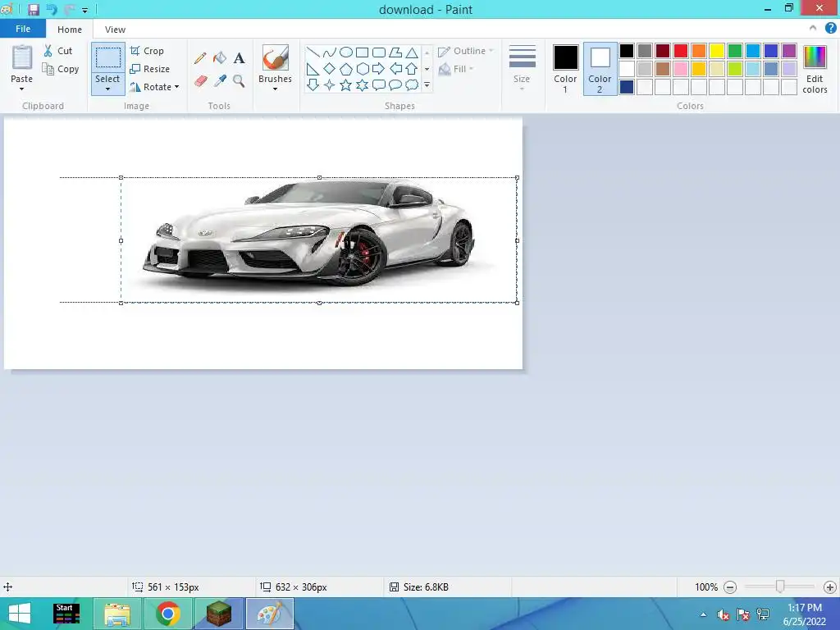
Task: Select the Rounded rectangle shape
Action: (379, 52)
